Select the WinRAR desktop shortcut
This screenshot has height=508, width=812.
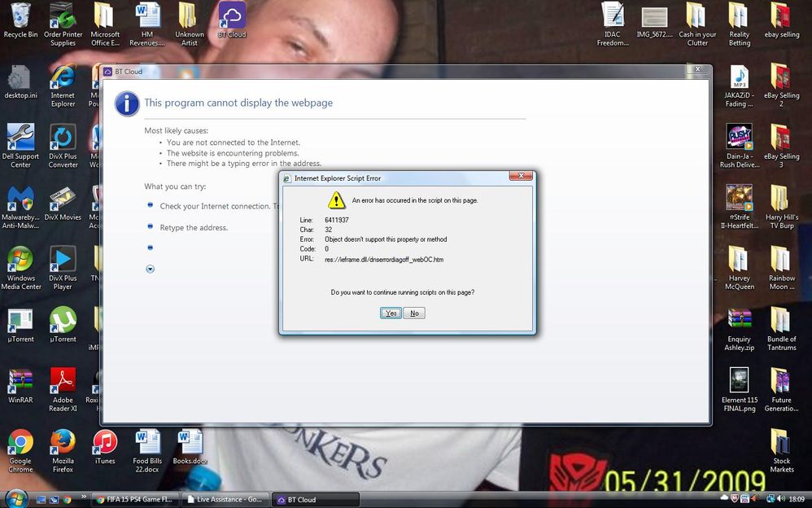pyautogui.click(x=20, y=386)
